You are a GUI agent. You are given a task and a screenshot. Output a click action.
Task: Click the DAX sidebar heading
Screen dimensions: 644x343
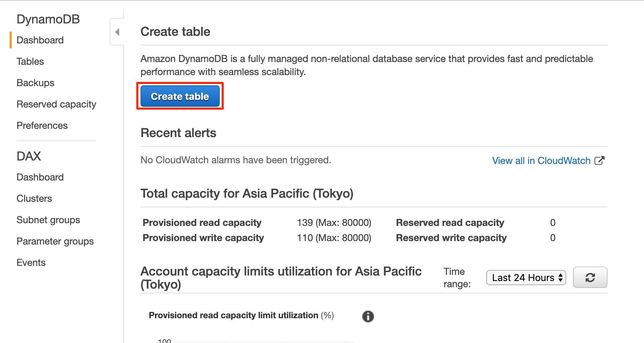click(29, 156)
